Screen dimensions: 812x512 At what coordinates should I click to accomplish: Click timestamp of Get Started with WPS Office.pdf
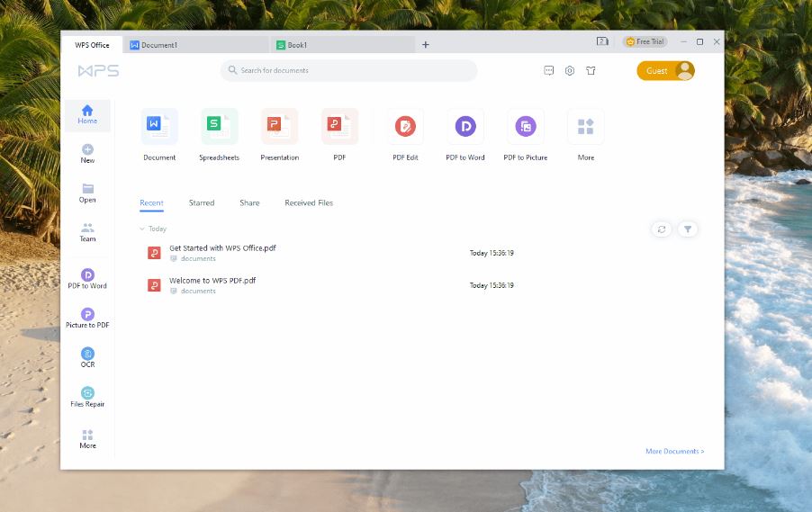click(x=492, y=253)
